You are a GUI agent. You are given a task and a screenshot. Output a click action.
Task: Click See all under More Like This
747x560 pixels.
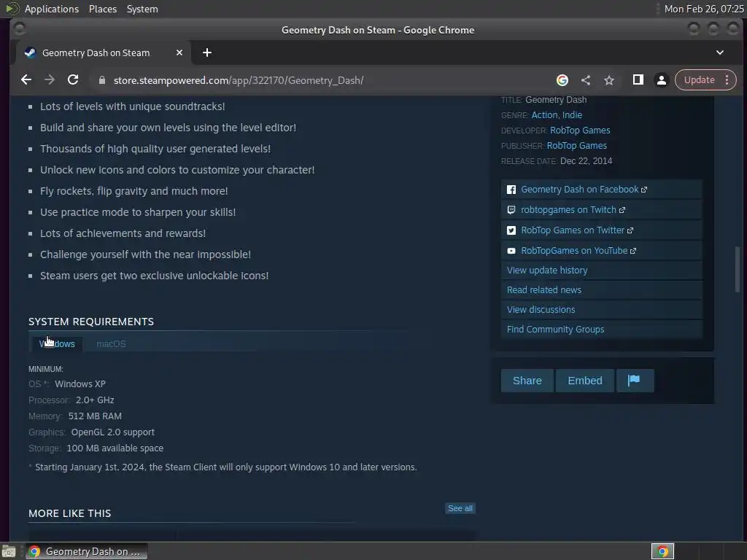click(460, 508)
